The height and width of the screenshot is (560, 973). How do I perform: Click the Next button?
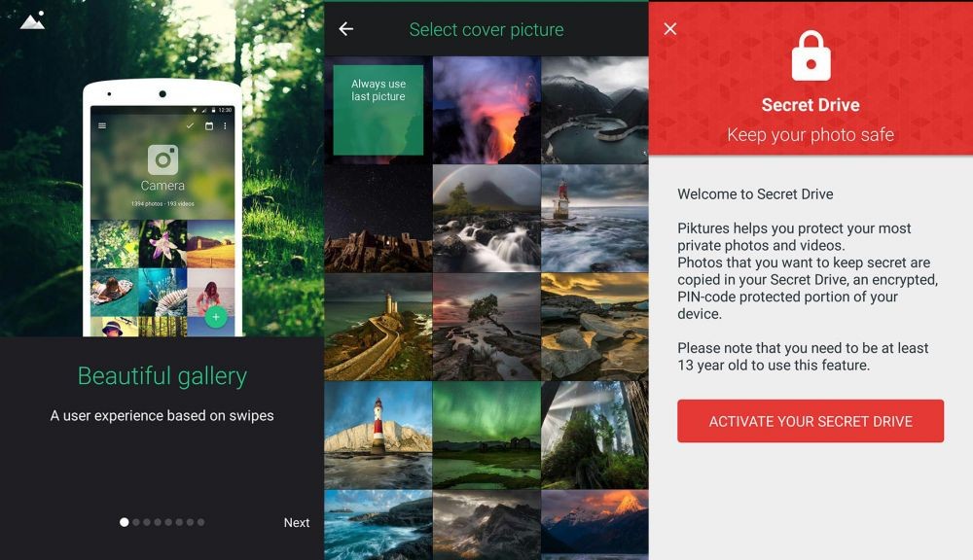pyautogui.click(x=297, y=523)
